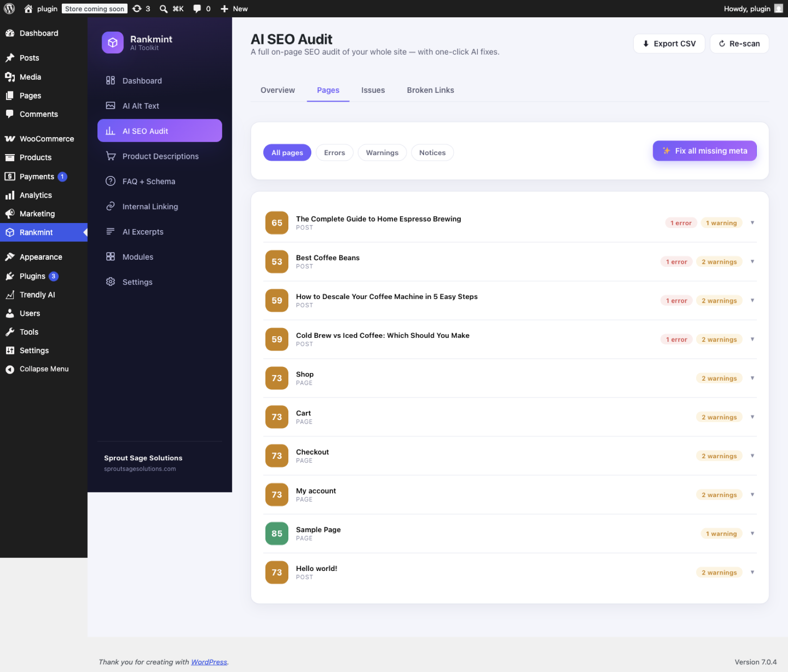Click the Hello world! post title
The image size is (788, 672).
pos(316,568)
